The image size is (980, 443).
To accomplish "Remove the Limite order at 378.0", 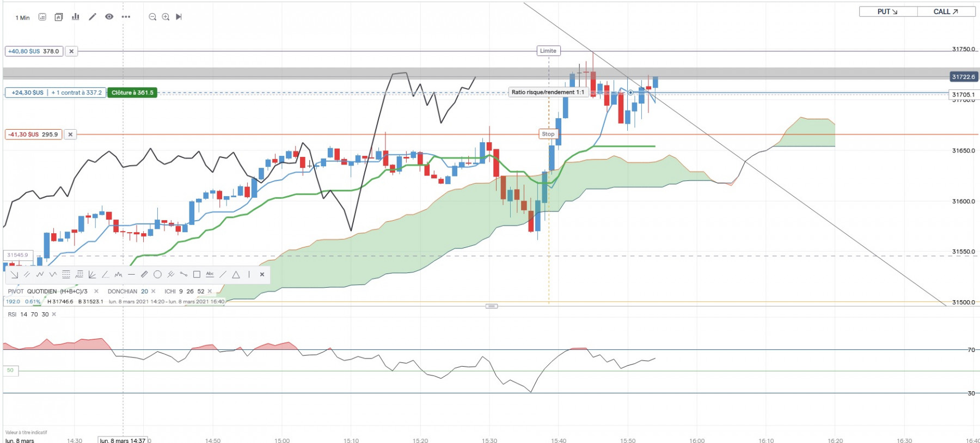I will (71, 51).
